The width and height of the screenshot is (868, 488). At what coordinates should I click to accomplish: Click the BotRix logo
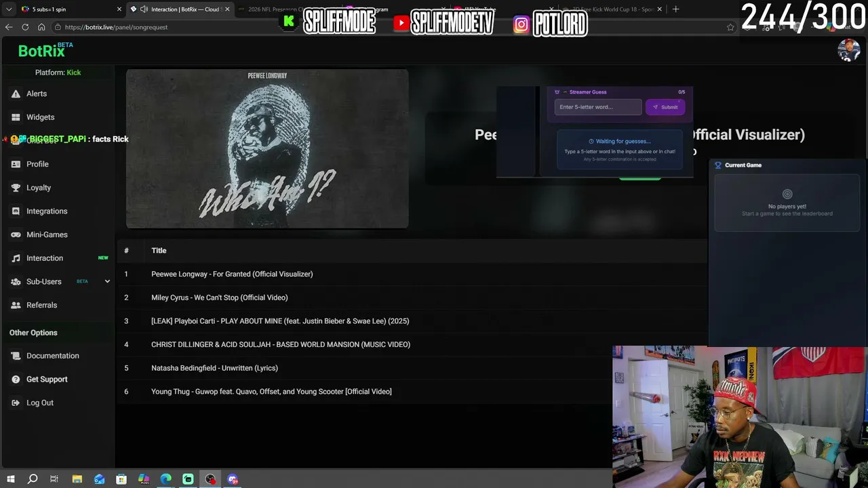45,50
